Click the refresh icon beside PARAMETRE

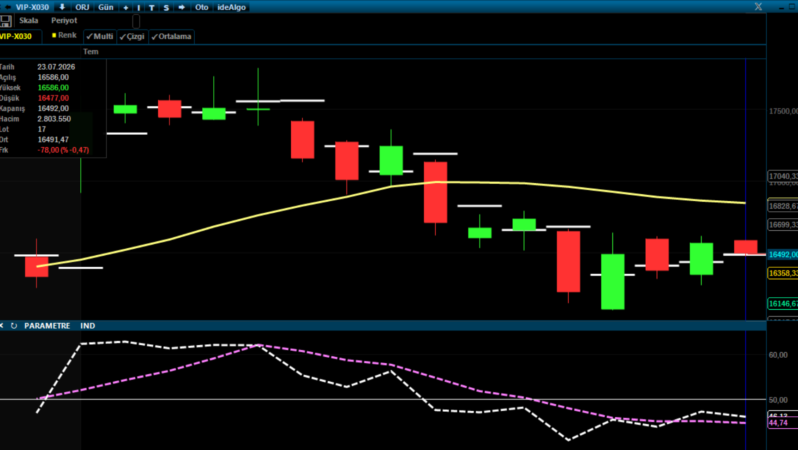tap(14, 326)
